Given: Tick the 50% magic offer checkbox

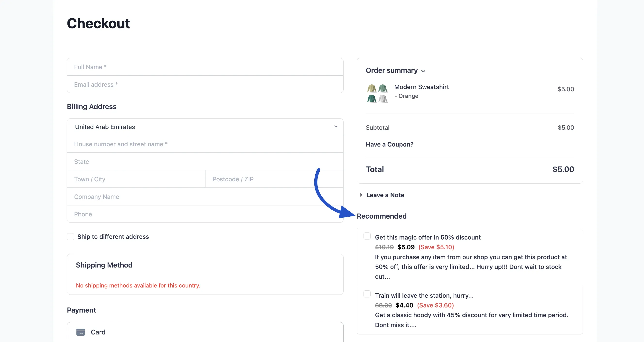Looking at the screenshot, I should pyautogui.click(x=367, y=236).
